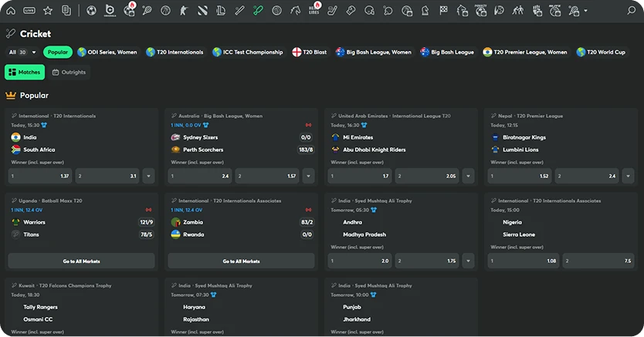Open Favorites star icon
Image resolution: width=644 pixels, height=337 pixels.
pos(48,11)
